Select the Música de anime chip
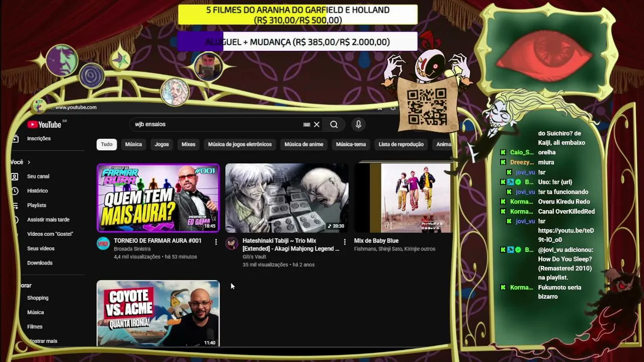 (x=304, y=144)
